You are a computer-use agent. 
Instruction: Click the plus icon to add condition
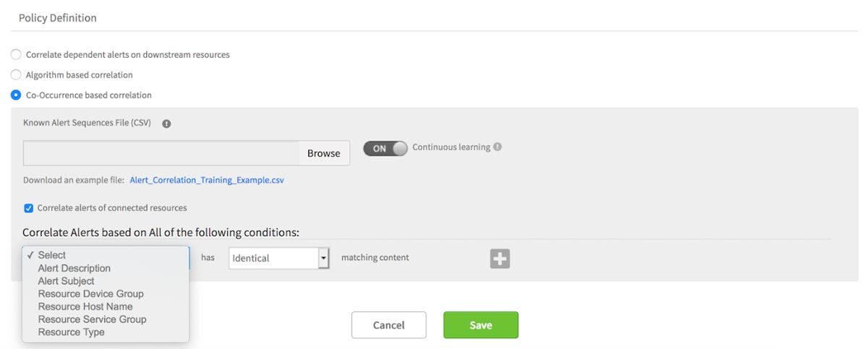tap(500, 258)
